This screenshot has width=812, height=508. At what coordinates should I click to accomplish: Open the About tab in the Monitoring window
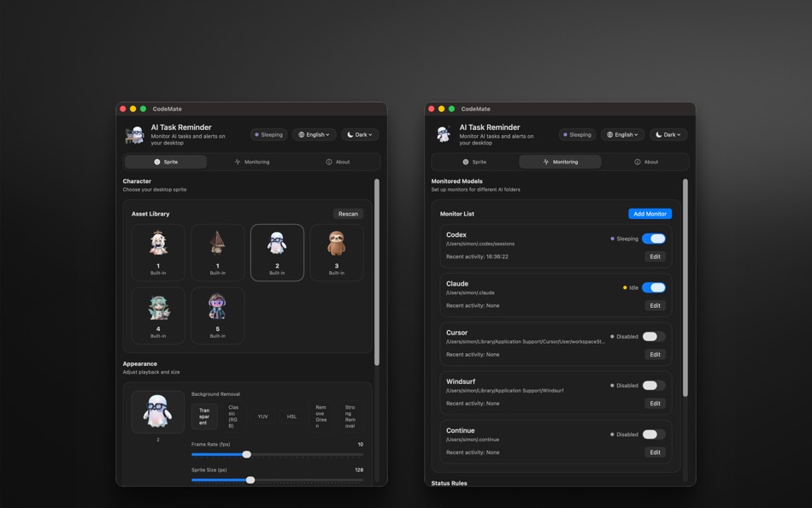[x=646, y=162]
